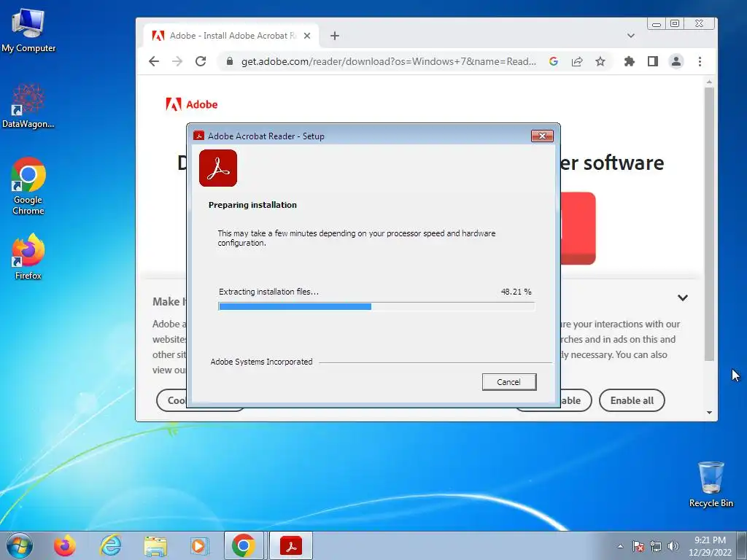Click the Show desktop strip on the taskbar
747x560 pixels.
click(x=742, y=545)
